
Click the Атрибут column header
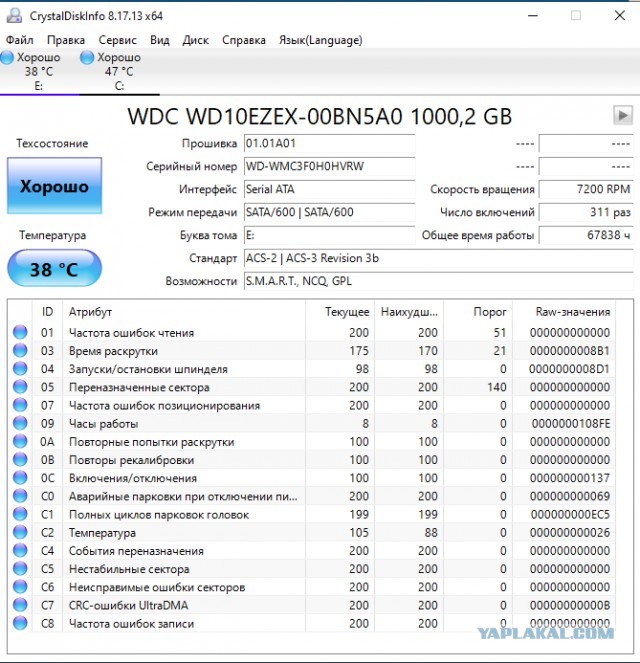pos(184,312)
